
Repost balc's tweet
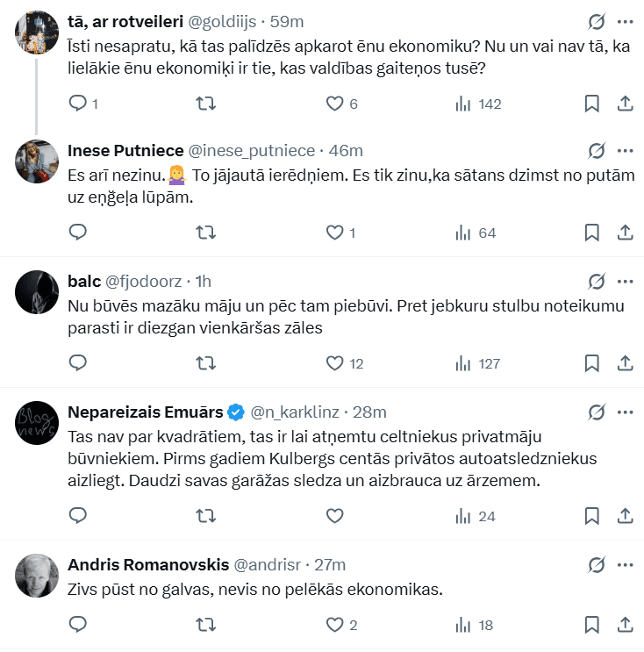pyautogui.click(x=205, y=363)
